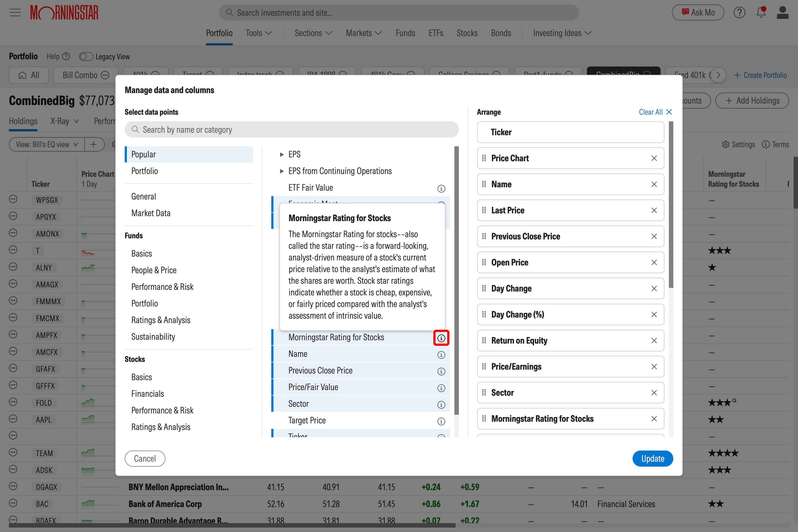Open notifications bell
The height and width of the screenshot is (532, 798).
coord(761,12)
